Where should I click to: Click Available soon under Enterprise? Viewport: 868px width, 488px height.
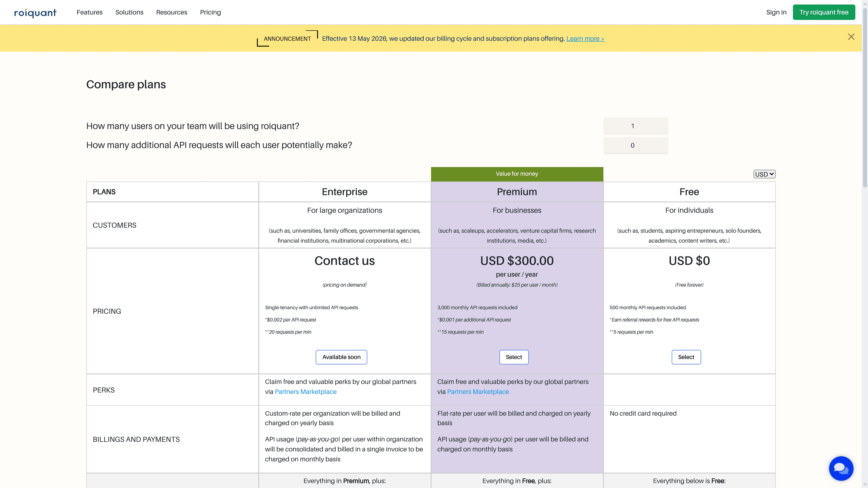[x=341, y=357]
